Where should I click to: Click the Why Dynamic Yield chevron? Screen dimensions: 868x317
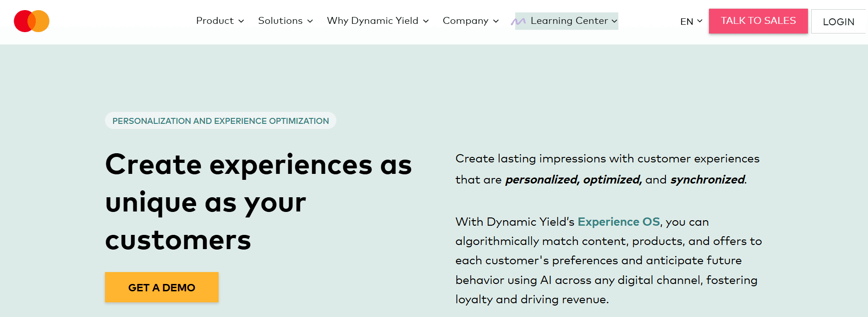click(426, 21)
